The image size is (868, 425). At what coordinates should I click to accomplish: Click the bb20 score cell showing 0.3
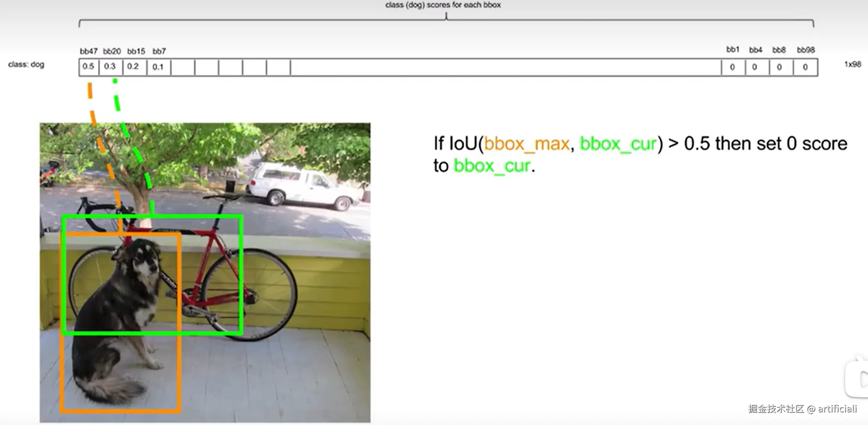pos(110,67)
